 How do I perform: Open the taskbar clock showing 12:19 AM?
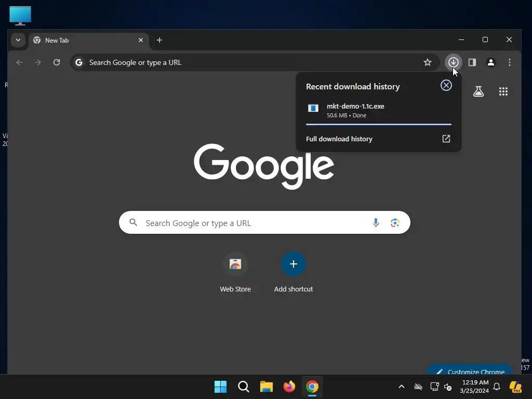coord(475,387)
